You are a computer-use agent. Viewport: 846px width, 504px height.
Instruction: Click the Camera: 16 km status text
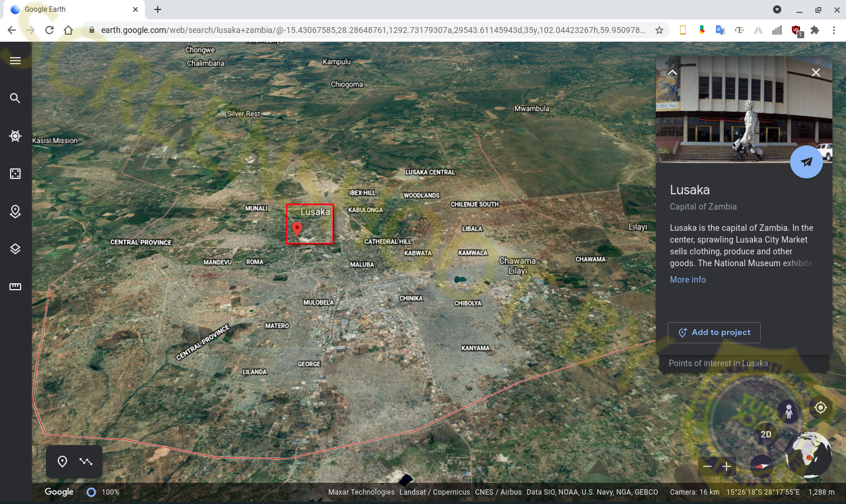click(695, 492)
